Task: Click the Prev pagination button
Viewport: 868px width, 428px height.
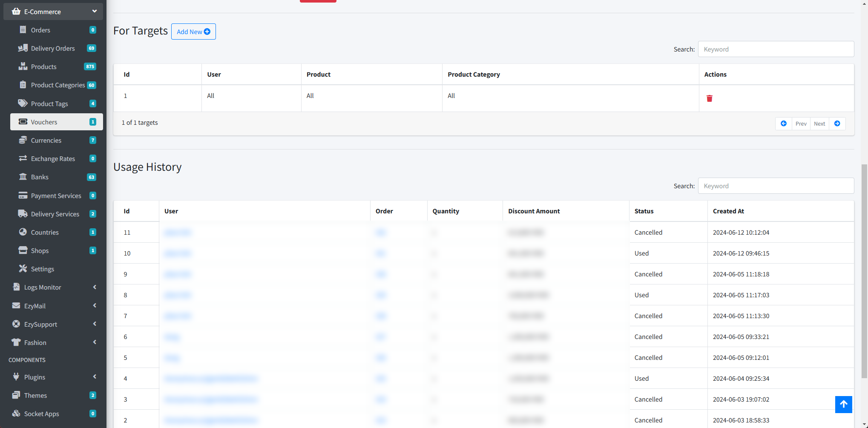Action: [801, 124]
